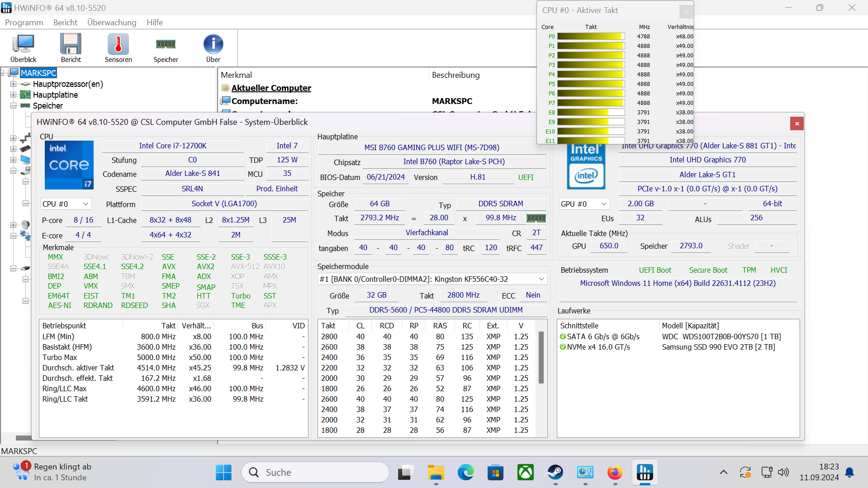Click the volume speaker tray icon

[x=783, y=473]
